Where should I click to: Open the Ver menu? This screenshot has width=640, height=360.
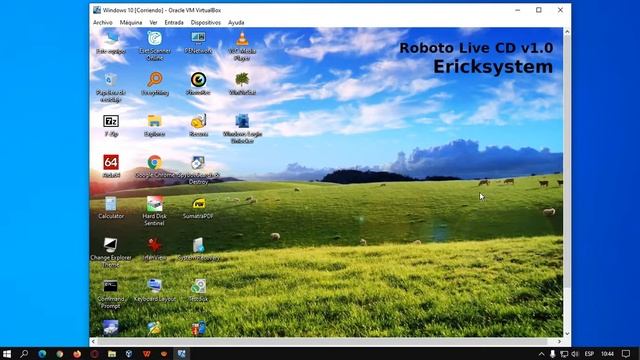pos(153,22)
